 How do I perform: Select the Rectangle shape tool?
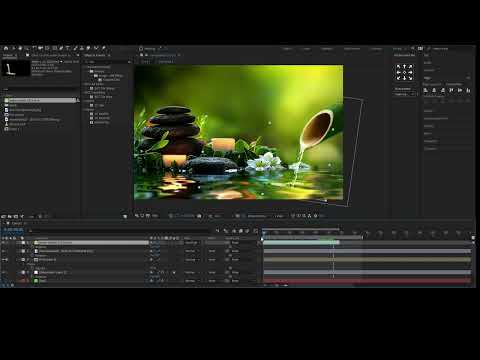click(x=55, y=48)
